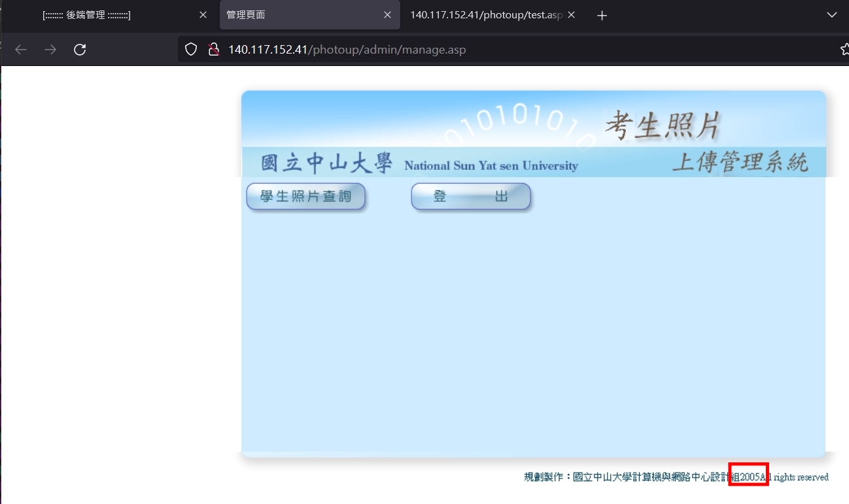Click the 學生照片查詢 button
This screenshot has width=849, height=504.
pos(306,197)
